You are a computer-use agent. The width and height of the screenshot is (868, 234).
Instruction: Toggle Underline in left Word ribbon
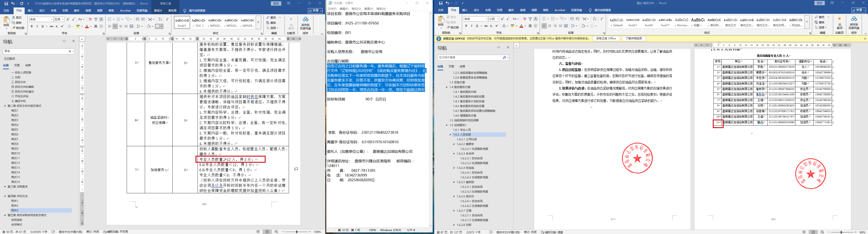(x=43, y=26)
